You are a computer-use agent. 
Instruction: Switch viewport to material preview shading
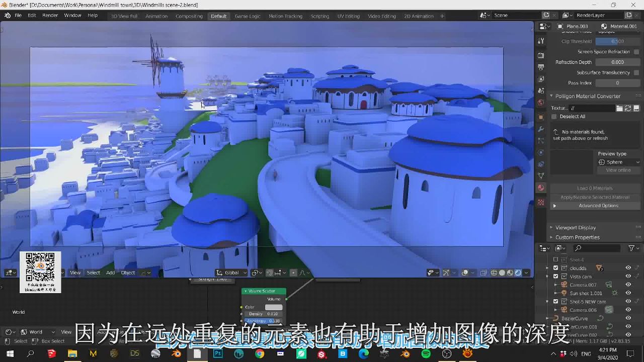point(510,273)
